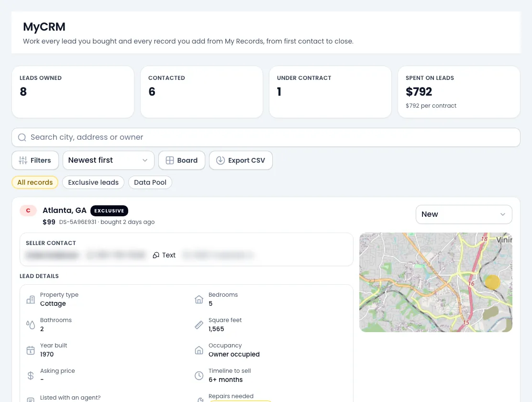Click Export CSV button
532x402 pixels.
pos(241,160)
